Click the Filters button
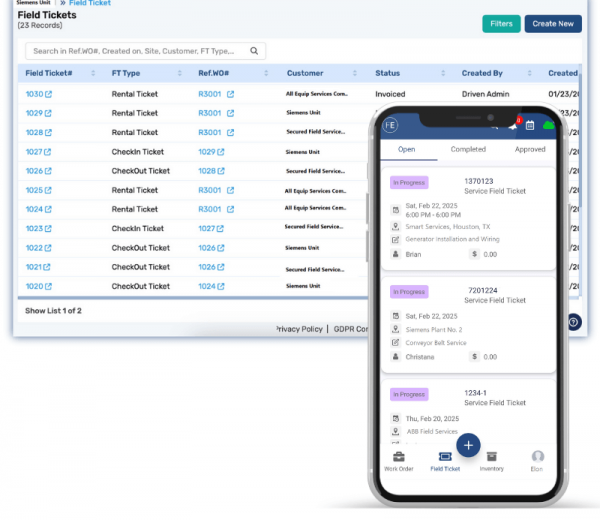The image size is (600, 520). coord(501,24)
